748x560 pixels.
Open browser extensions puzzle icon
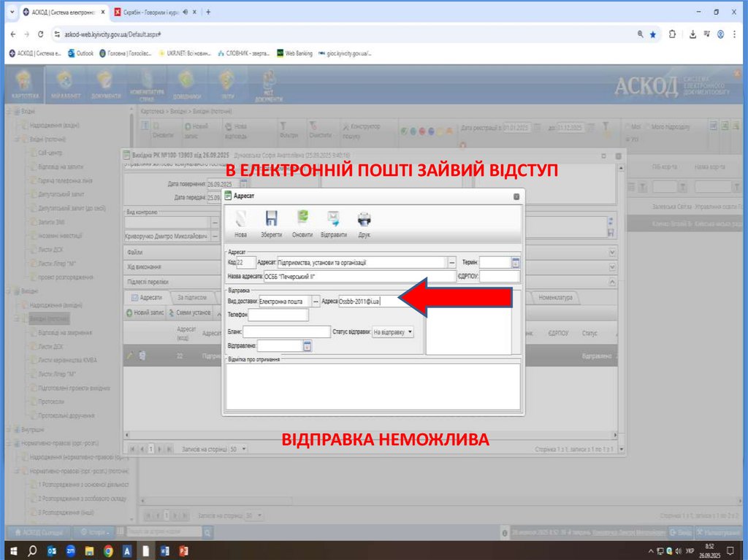point(672,34)
